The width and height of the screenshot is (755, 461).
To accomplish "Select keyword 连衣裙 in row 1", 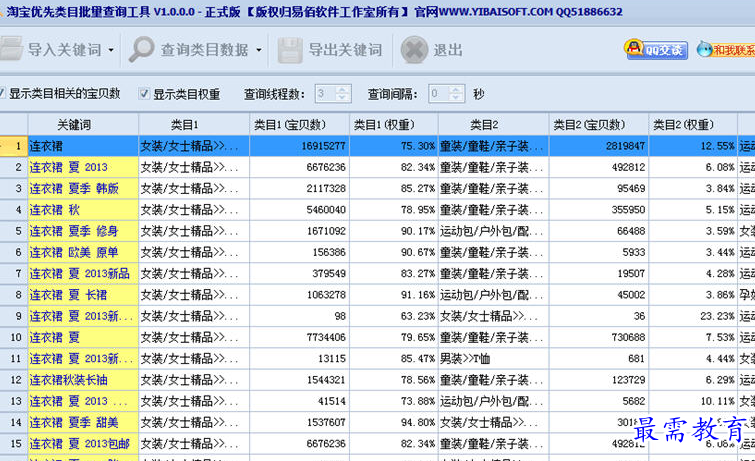I will [x=83, y=146].
